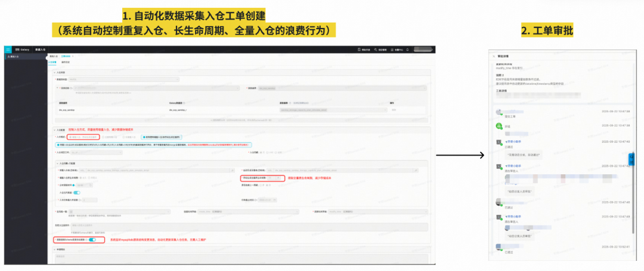Switch to the 工单6906 page tab
644x271 pixels.
tap(67, 56)
